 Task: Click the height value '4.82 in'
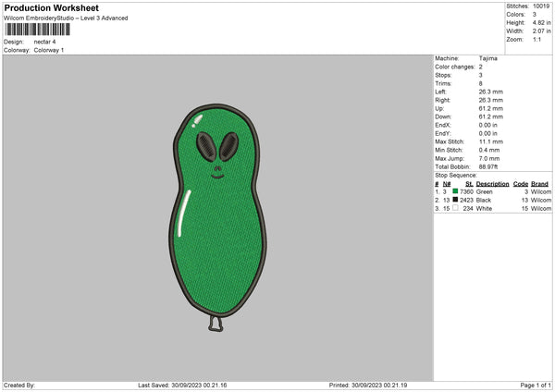541,22
